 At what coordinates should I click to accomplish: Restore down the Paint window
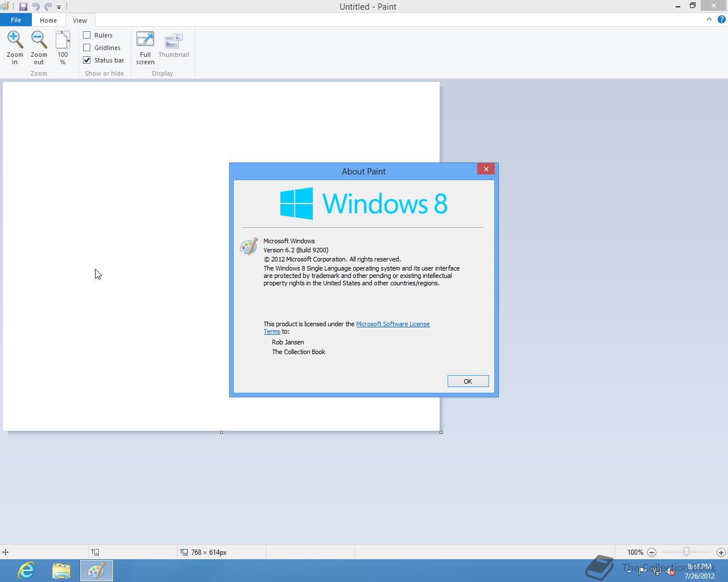[693, 6]
